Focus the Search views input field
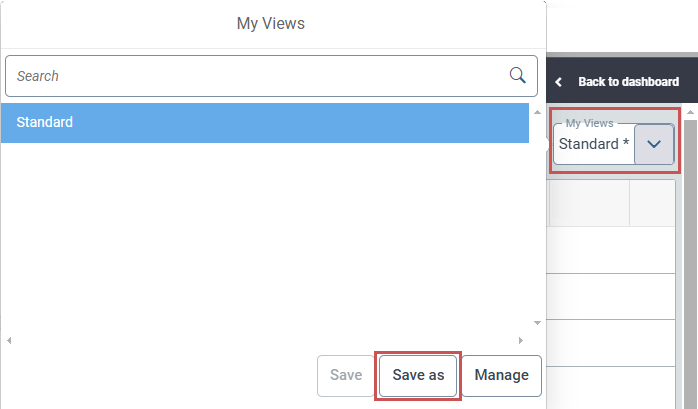 coord(260,76)
